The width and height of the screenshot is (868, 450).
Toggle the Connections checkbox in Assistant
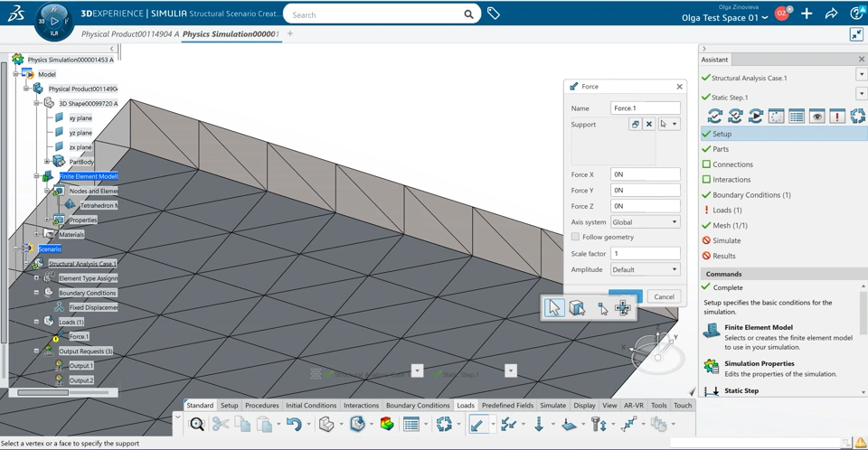click(x=706, y=164)
